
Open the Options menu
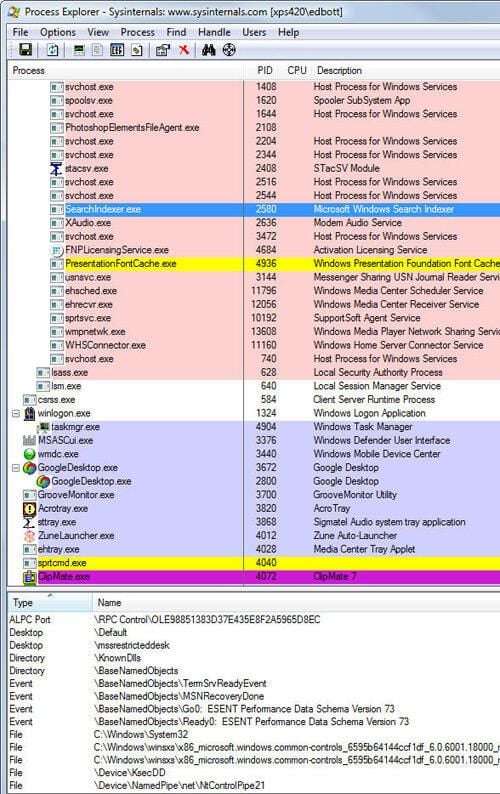click(58, 32)
